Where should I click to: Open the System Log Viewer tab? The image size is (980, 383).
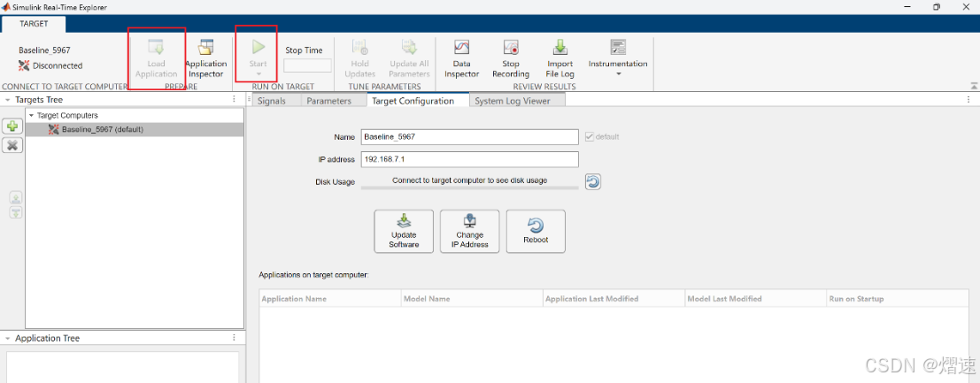(x=512, y=101)
